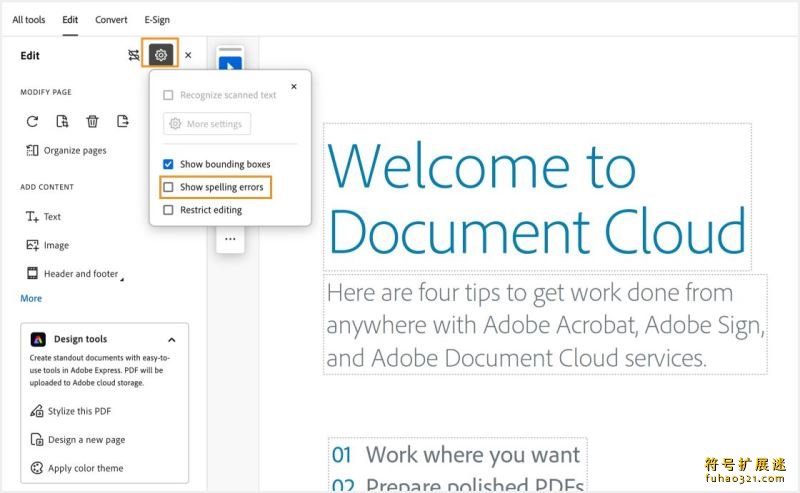Click the Insert page icon
The image size is (800, 493).
point(62,121)
